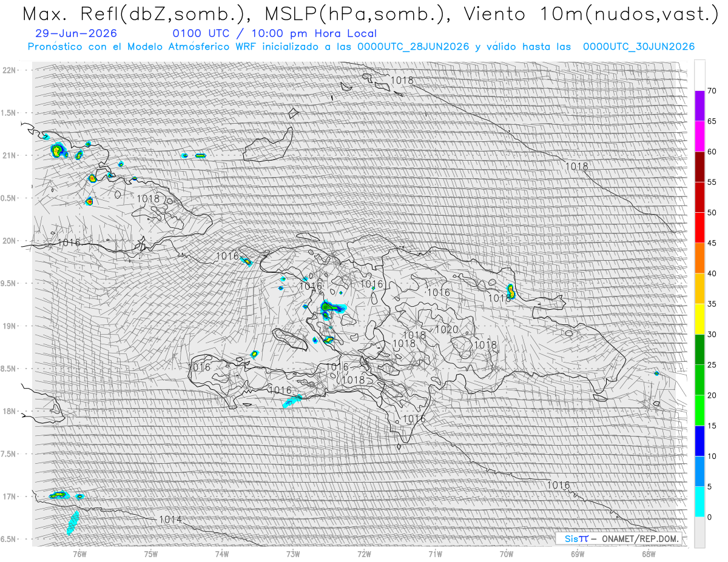Pick the bright red 45–50 dBZ swatch
Image resolution: width=728 pixels, height=562 pixels.
699,228
